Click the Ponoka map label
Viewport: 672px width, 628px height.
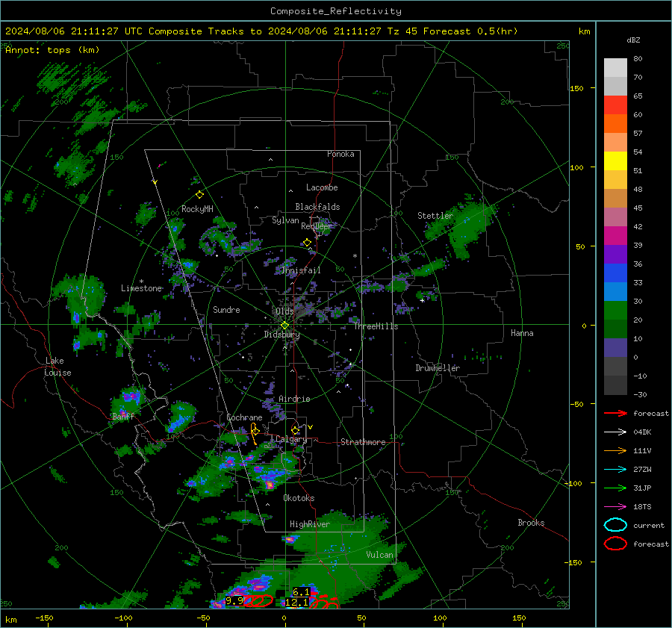click(x=340, y=154)
